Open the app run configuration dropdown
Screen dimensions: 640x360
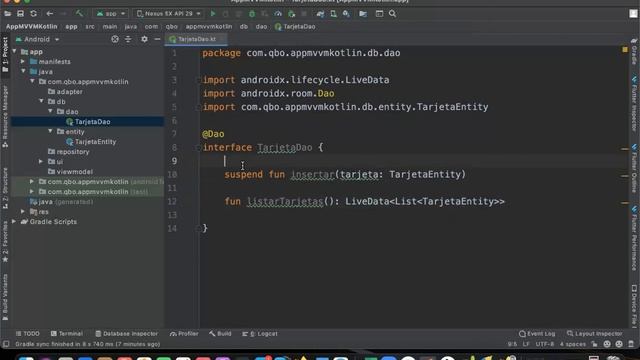[111, 13]
